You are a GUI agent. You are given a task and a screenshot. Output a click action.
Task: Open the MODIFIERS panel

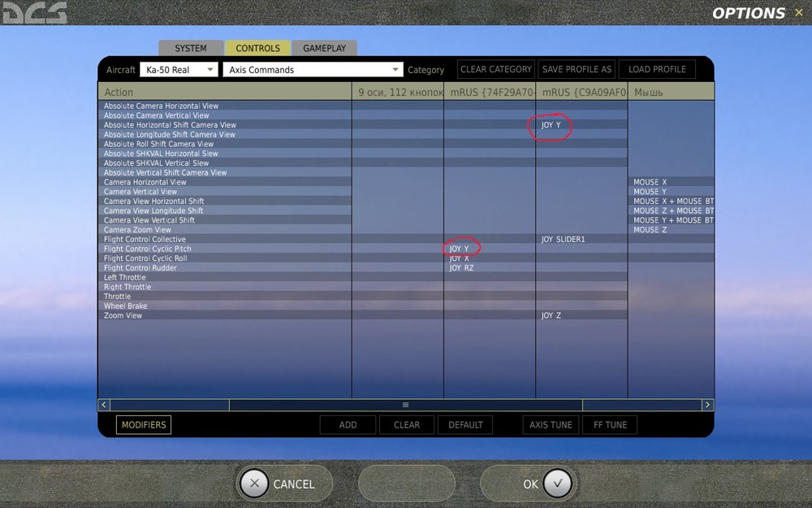(144, 424)
